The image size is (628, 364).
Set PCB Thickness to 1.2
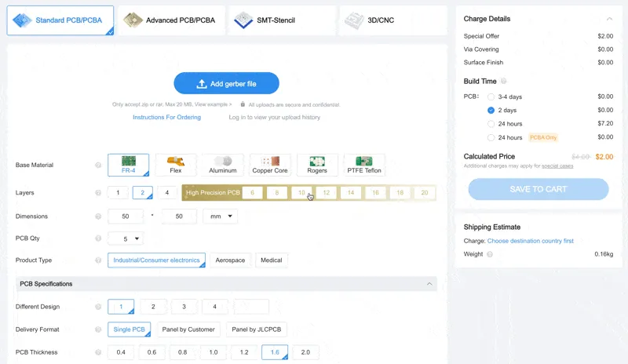(x=244, y=352)
